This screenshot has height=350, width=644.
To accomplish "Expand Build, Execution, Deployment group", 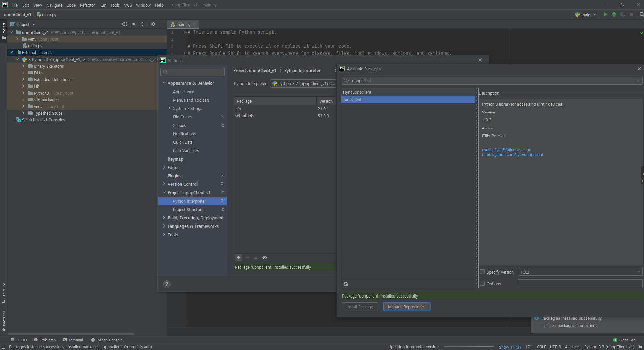I will pyautogui.click(x=164, y=218).
